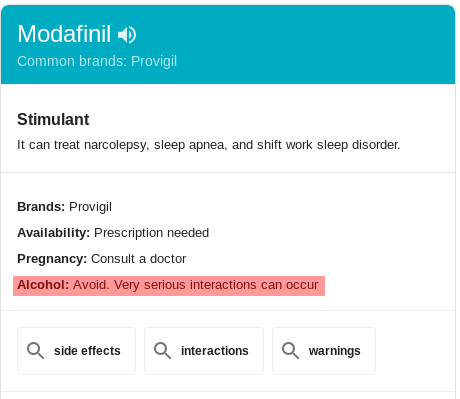Open the interactions search chip
460x399 pixels.
click(x=204, y=351)
